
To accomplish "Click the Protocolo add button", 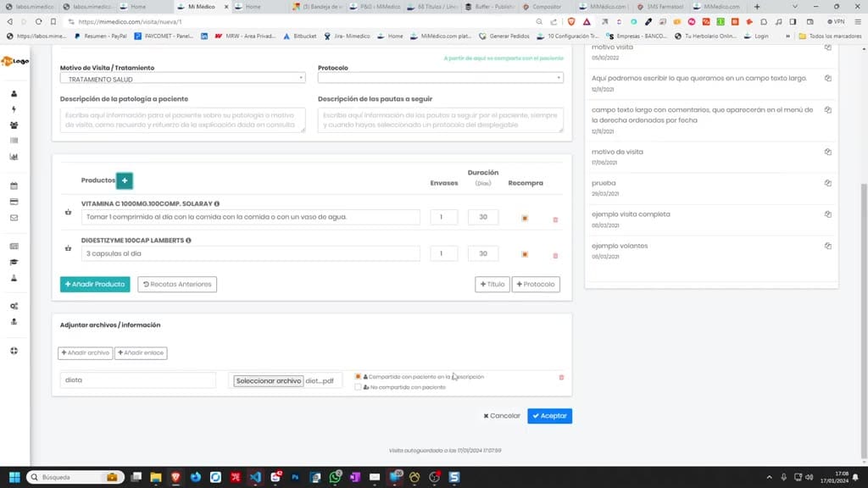I will pos(536,285).
